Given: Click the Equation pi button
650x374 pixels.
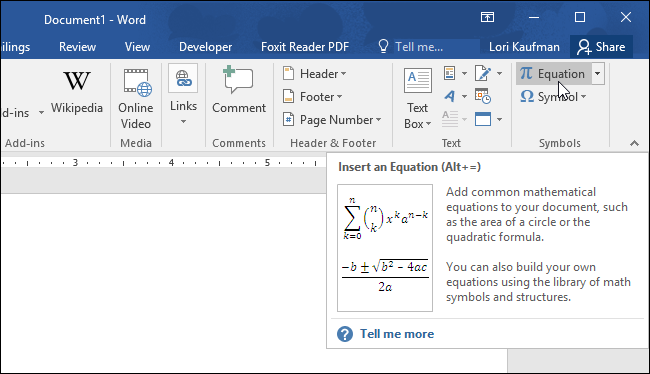Looking at the screenshot, I should click(553, 74).
